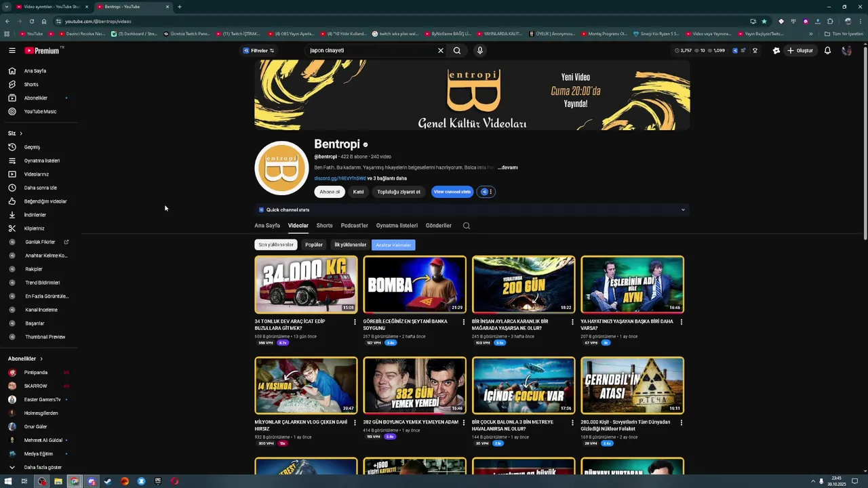Open the Windows Start button
The image size is (868, 488).
(7, 481)
